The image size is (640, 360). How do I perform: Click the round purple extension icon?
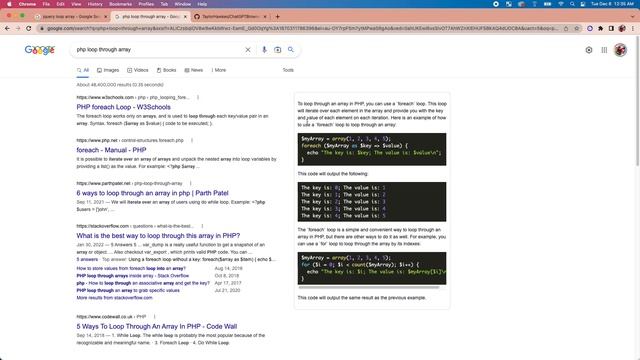590,28
